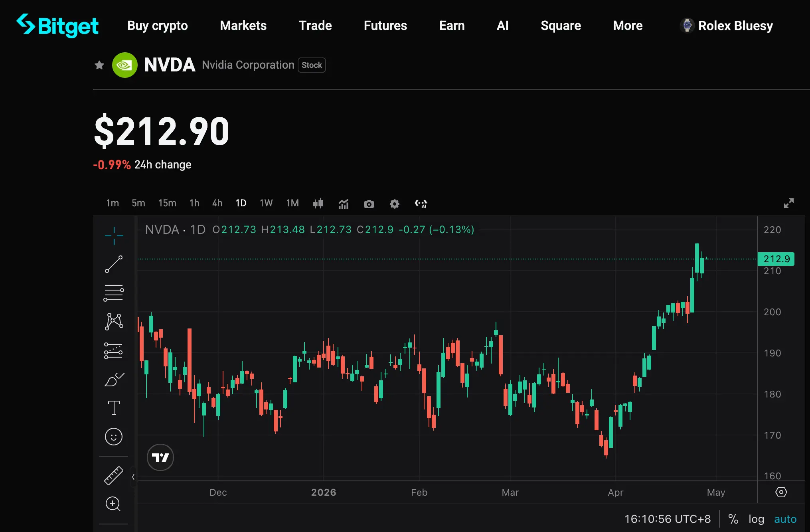Image resolution: width=810 pixels, height=532 pixels.
Task: Open the candlestick chart type dropdown
Action: coord(318,204)
